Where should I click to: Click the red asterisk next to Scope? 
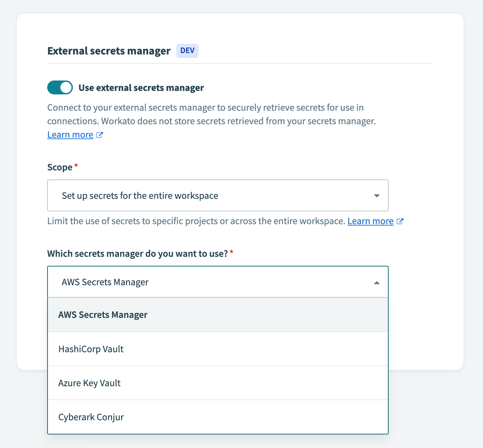click(76, 166)
